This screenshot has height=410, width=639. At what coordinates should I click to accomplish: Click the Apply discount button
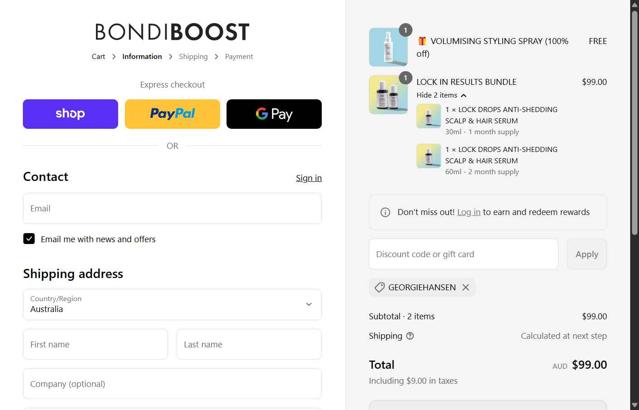587,254
